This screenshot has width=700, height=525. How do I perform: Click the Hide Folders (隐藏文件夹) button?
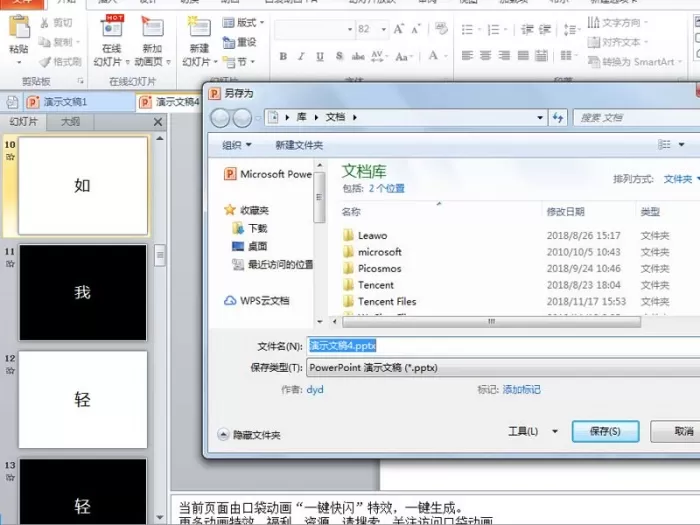pos(249,435)
